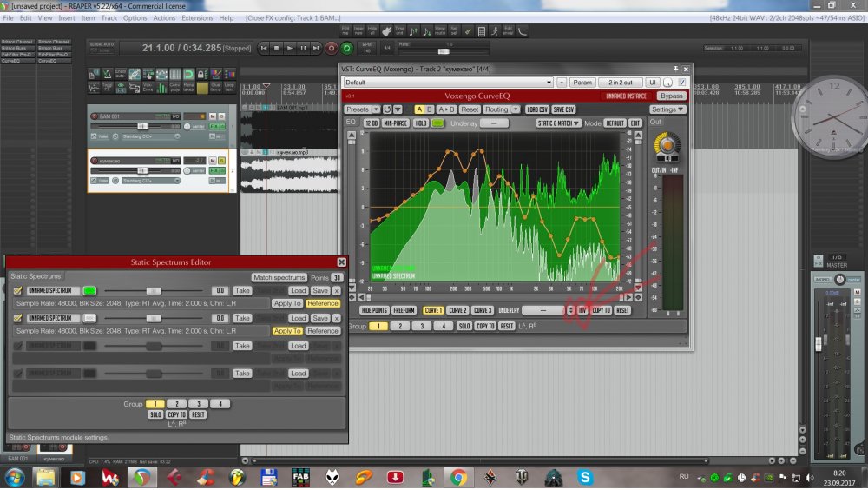This screenshot has width=868, height=490.
Task: Click the green color swatch next to HOLD
Action: 437,123
